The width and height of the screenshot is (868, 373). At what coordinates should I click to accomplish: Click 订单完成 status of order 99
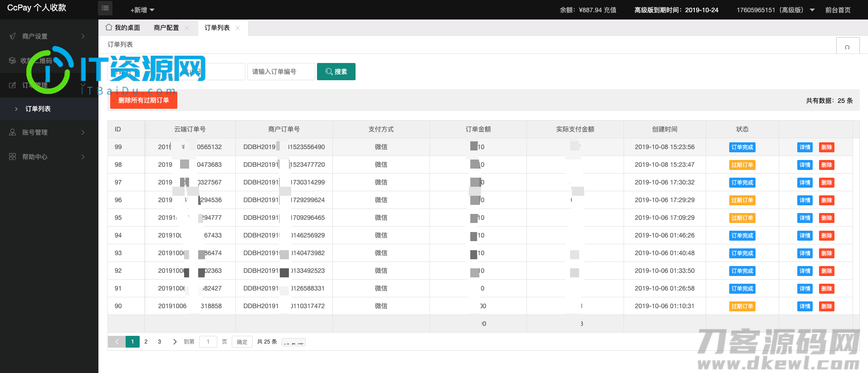(x=742, y=147)
